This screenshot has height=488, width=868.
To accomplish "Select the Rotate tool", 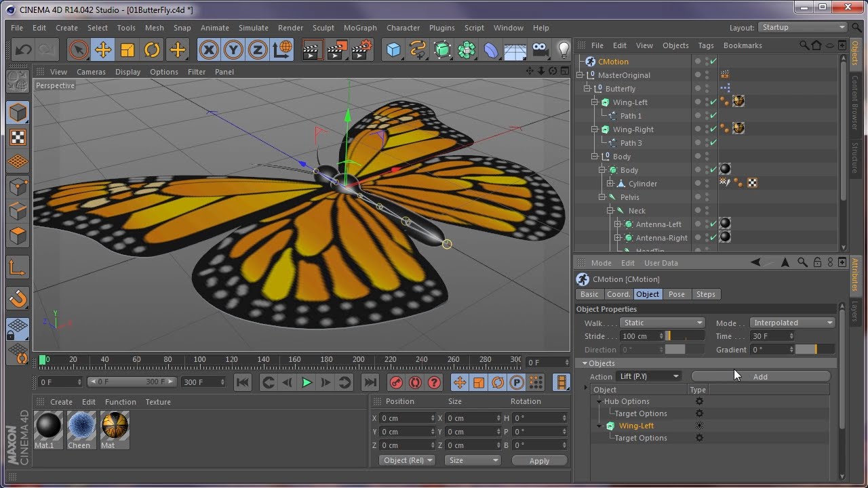I will click(x=152, y=49).
